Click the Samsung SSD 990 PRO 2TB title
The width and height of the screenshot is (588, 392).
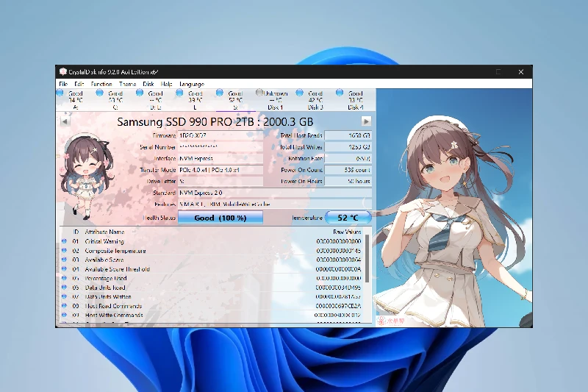pos(215,122)
